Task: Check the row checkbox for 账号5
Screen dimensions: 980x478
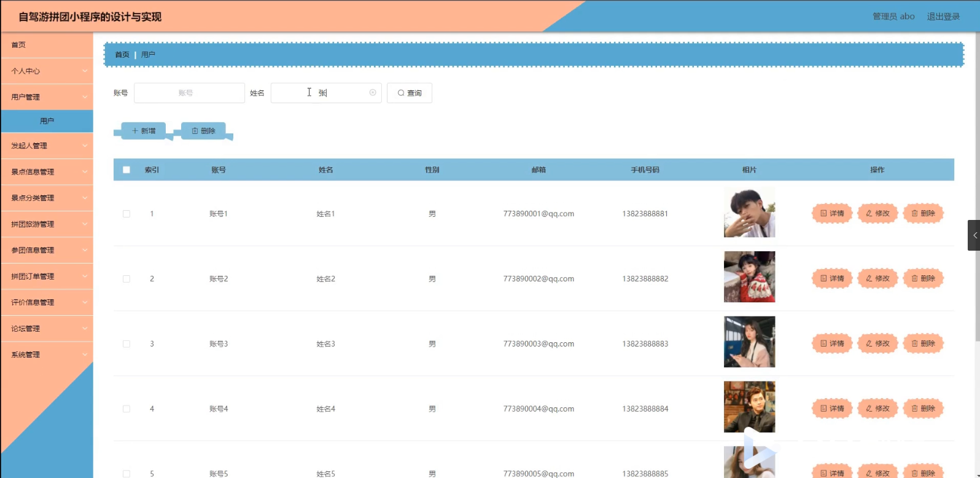Action: pos(126,474)
